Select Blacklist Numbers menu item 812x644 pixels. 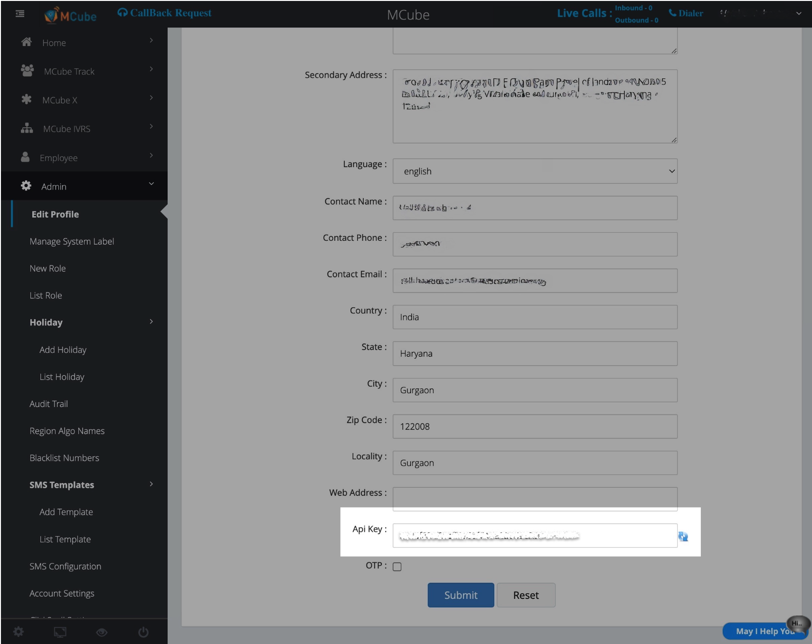pyautogui.click(x=64, y=458)
